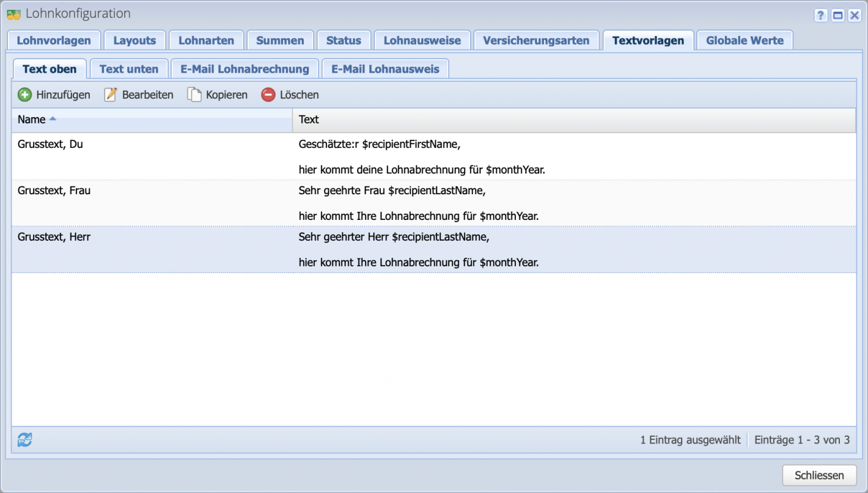Copy a template with the Kopieren icon
This screenshot has height=493, width=868.
tap(193, 95)
